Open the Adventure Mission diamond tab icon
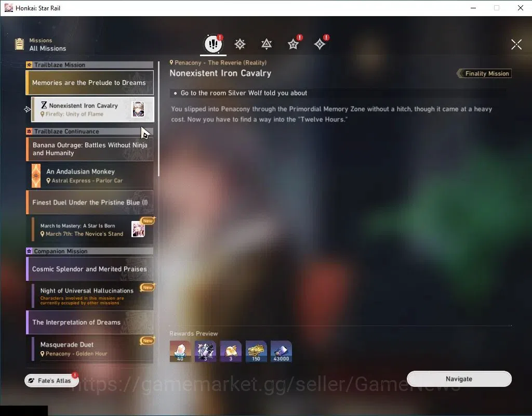The width and height of the screenshot is (532, 416). (320, 44)
